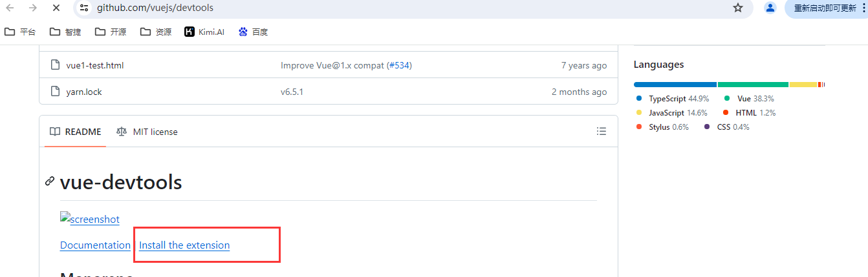Open the Install the extension link
This screenshot has width=868, height=277.
(184, 245)
